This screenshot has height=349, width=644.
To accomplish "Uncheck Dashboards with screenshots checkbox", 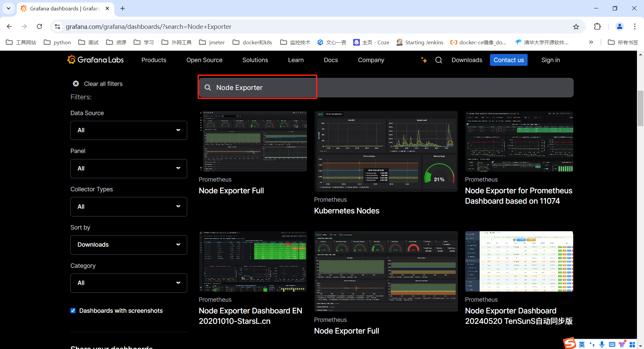I will click(x=73, y=311).
